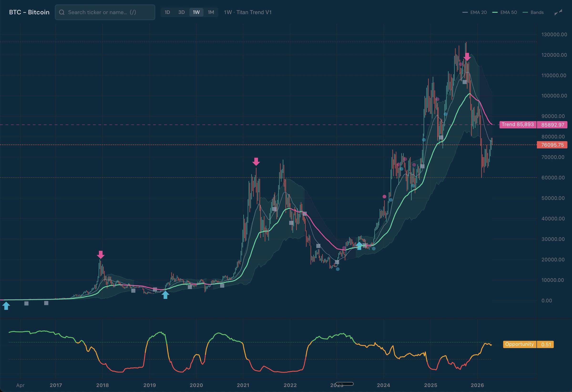Click the blue buy arrow in mid-2023
Image resolution: width=572 pixels, height=392 pixels.
click(x=359, y=246)
